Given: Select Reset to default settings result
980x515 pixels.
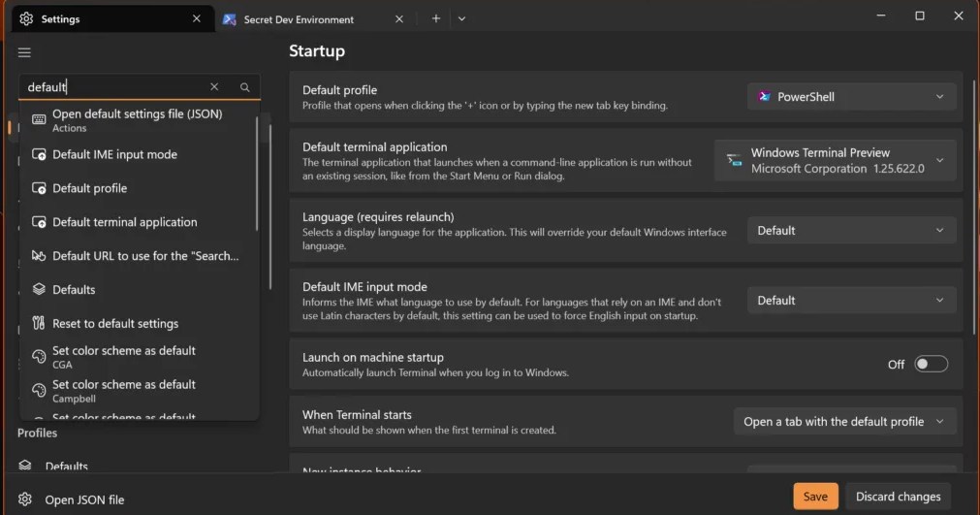Looking at the screenshot, I should (x=138, y=323).
